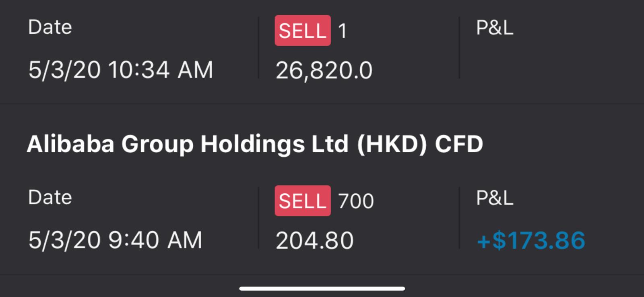
Task: Click the 26,820.0 sell price
Action: point(324,70)
